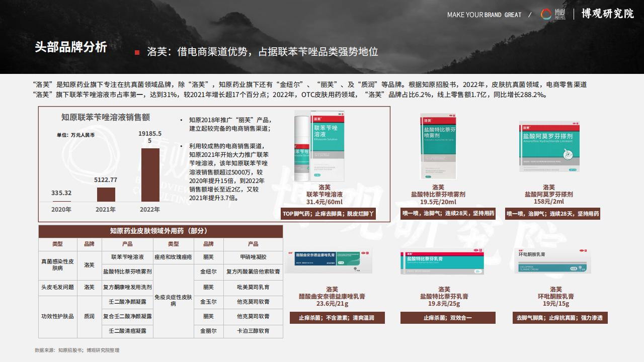Click the 博观研究院 title text

pyautogui.click(x=608, y=14)
